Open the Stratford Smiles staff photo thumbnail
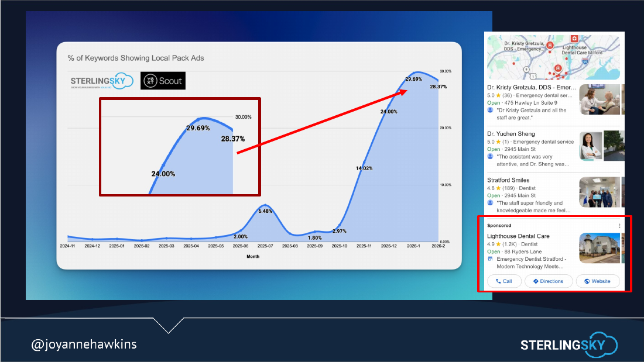 (600, 192)
